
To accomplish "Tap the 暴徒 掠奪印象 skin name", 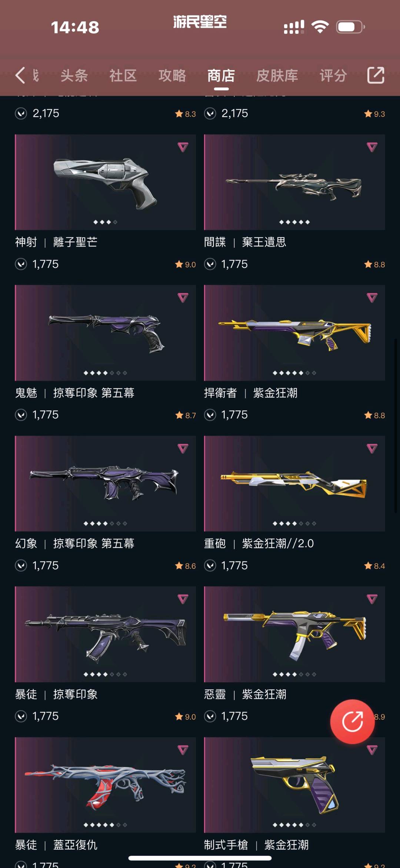I will tap(56, 694).
